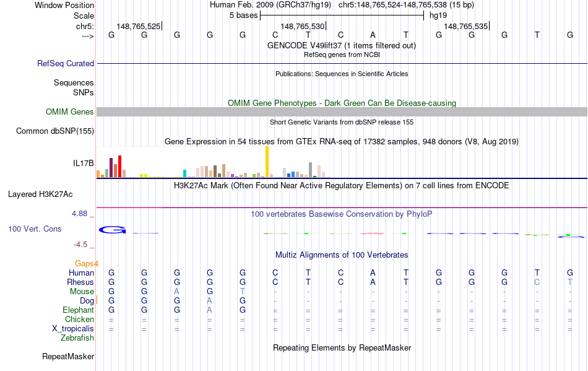Open the OMIM Genes track label
Screen dimensions: 588x371
click(69, 111)
